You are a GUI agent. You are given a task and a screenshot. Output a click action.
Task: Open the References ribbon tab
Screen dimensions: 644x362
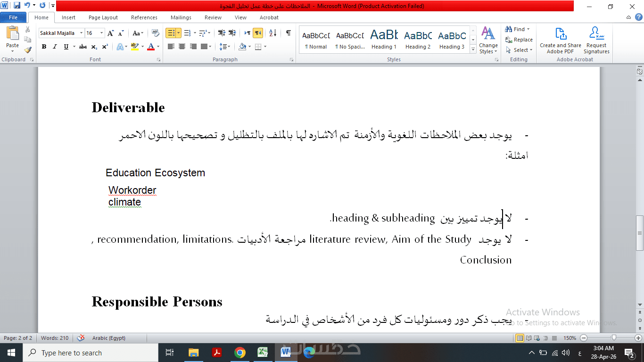pyautogui.click(x=144, y=17)
